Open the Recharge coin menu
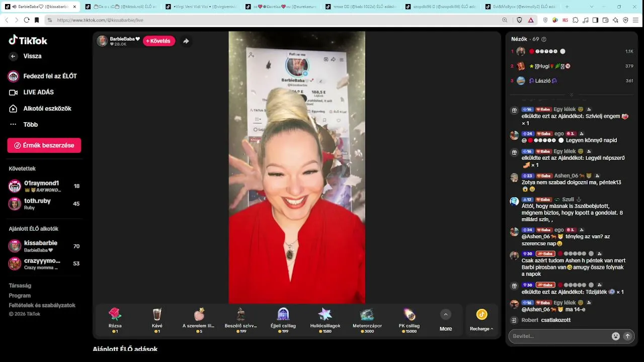This screenshot has width=644, height=362. [x=481, y=320]
